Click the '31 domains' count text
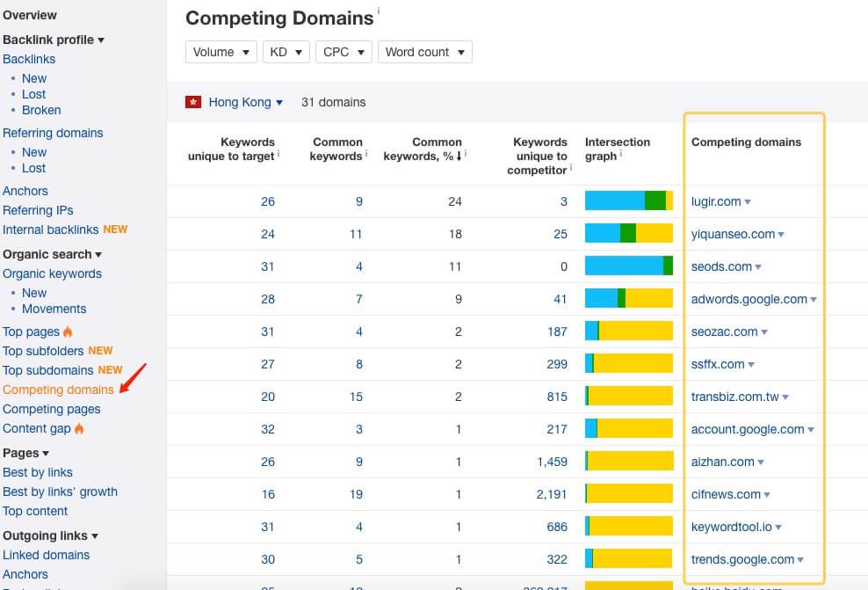868x590 pixels. tap(333, 103)
